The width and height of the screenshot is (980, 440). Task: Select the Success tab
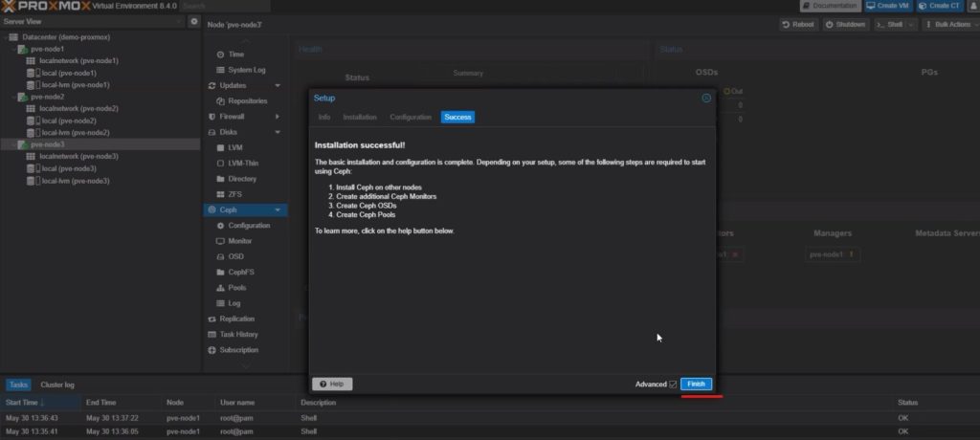coord(457,117)
